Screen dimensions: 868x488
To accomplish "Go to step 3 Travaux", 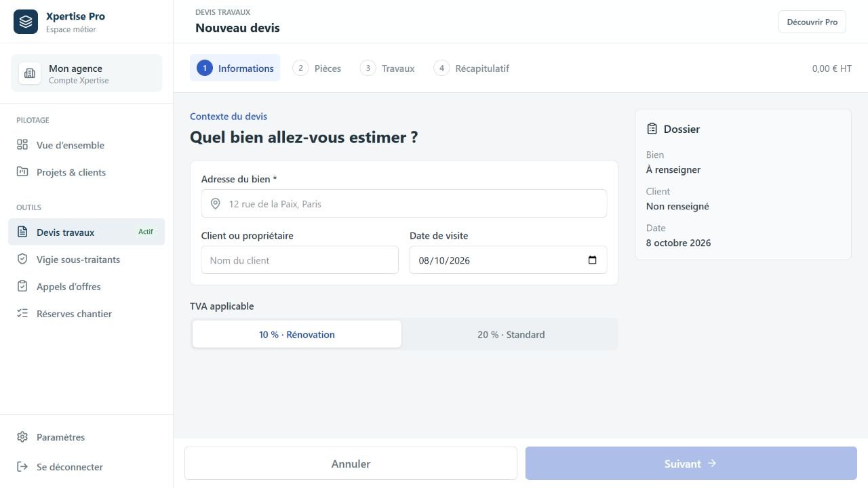I will click(388, 68).
